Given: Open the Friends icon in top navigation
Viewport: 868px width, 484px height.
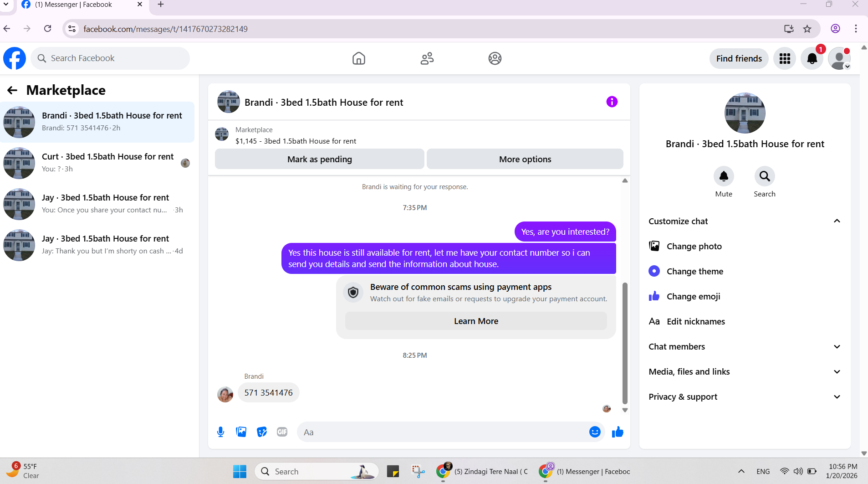Looking at the screenshot, I should 427,58.
